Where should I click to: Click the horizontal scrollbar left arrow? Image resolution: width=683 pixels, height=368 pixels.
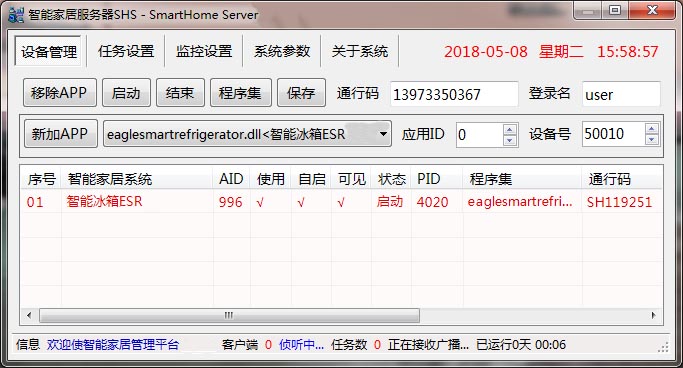tap(29, 315)
